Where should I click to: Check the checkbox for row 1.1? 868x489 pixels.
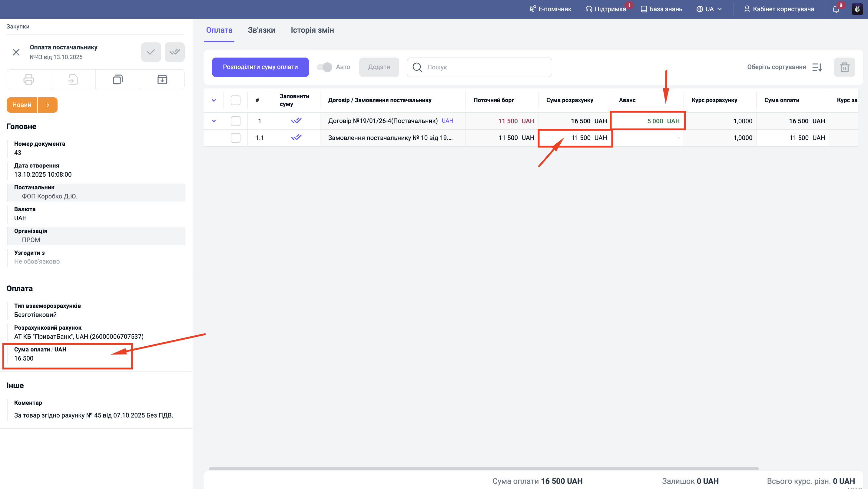(x=235, y=138)
